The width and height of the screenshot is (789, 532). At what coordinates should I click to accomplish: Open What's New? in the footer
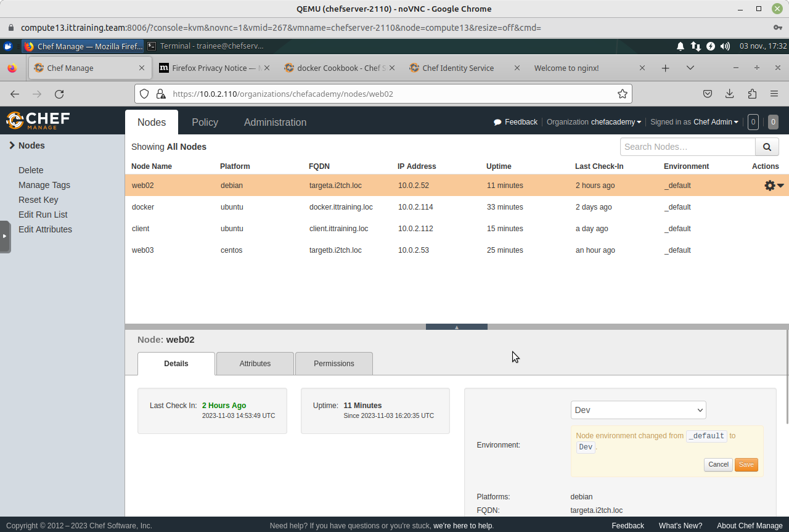coord(681,526)
